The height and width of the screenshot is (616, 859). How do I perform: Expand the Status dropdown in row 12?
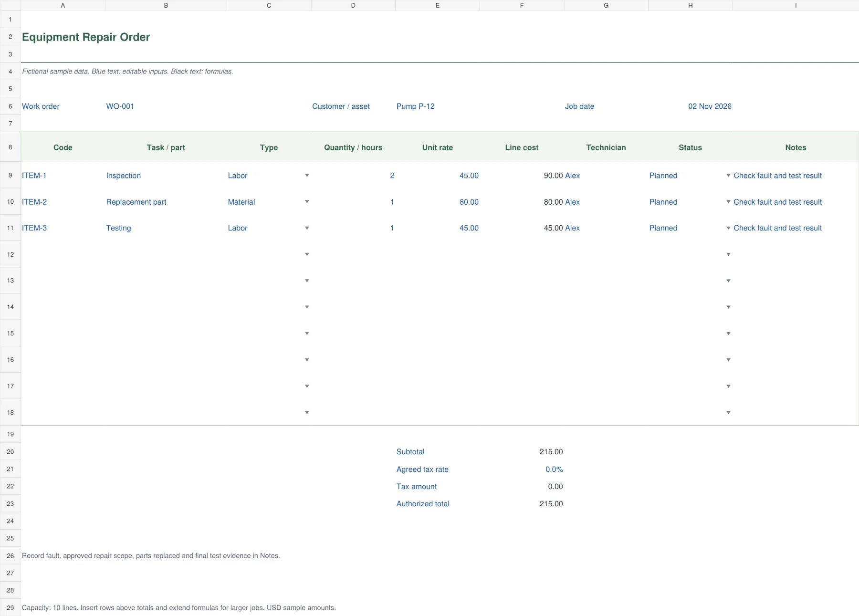pyautogui.click(x=728, y=254)
